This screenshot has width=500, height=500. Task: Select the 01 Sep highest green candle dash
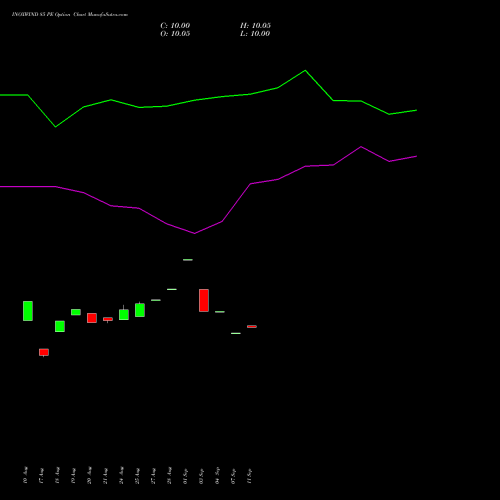click(x=188, y=260)
